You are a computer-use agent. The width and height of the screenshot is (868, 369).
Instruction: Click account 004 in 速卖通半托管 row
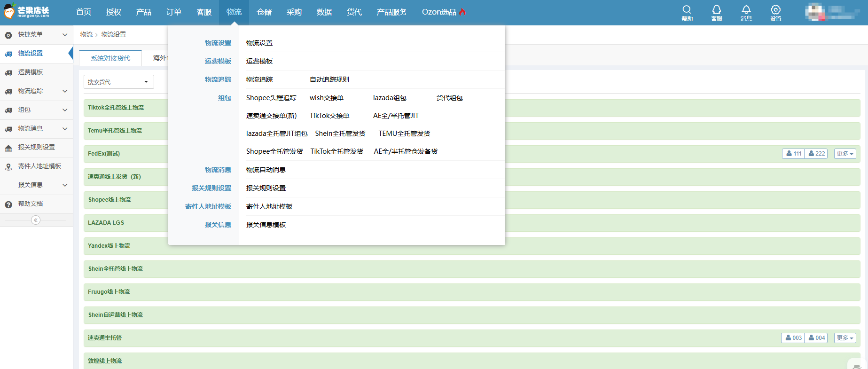tap(816, 338)
